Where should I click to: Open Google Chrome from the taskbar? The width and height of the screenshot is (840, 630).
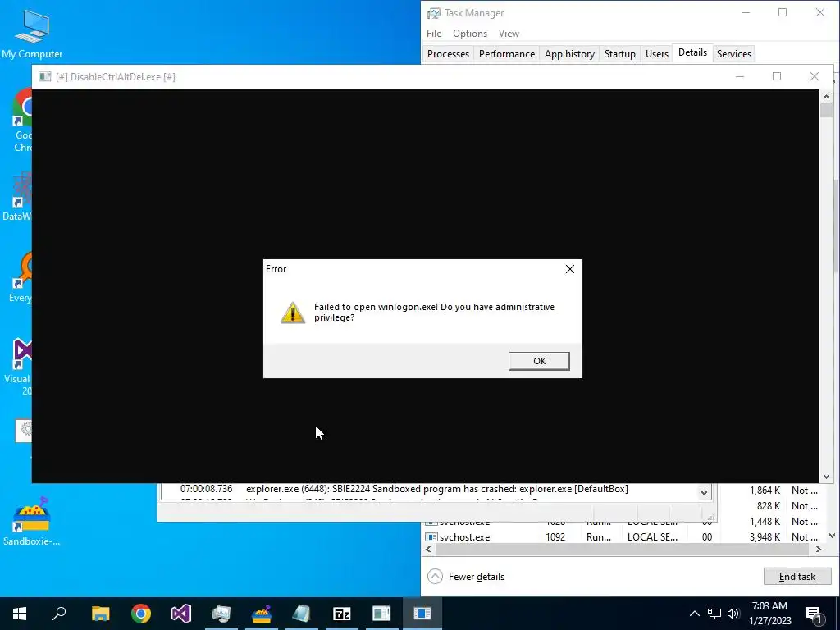pyautogui.click(x=141, y=614)
